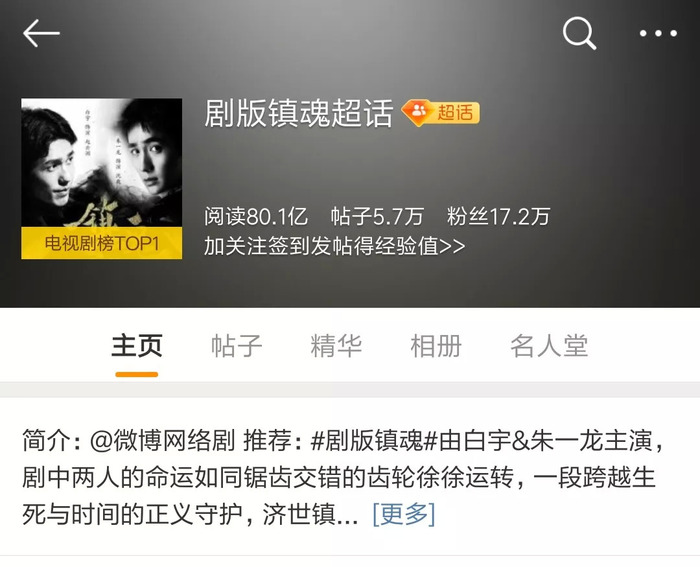
Task: Open the 名人堂 tab
Action: click(549, 346)
